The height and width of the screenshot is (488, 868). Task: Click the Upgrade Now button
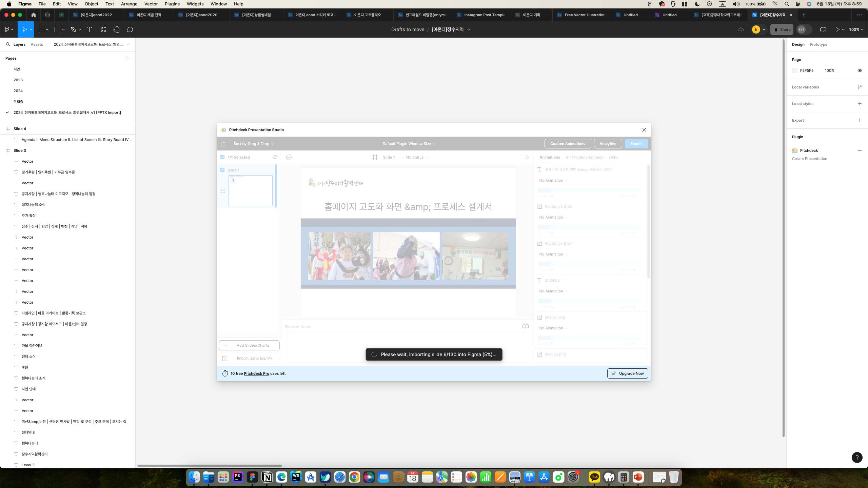tap(627, 373)
